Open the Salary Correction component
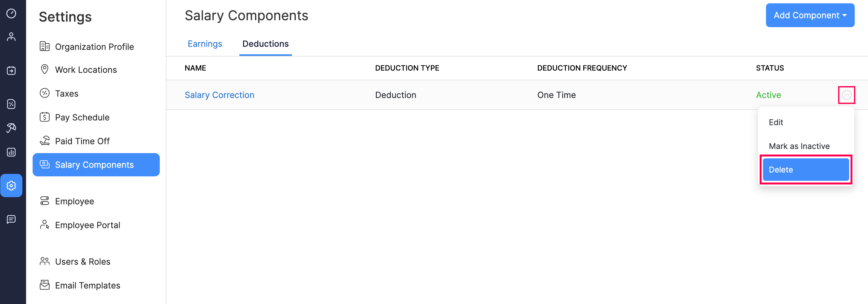 (x=219, y=95)
